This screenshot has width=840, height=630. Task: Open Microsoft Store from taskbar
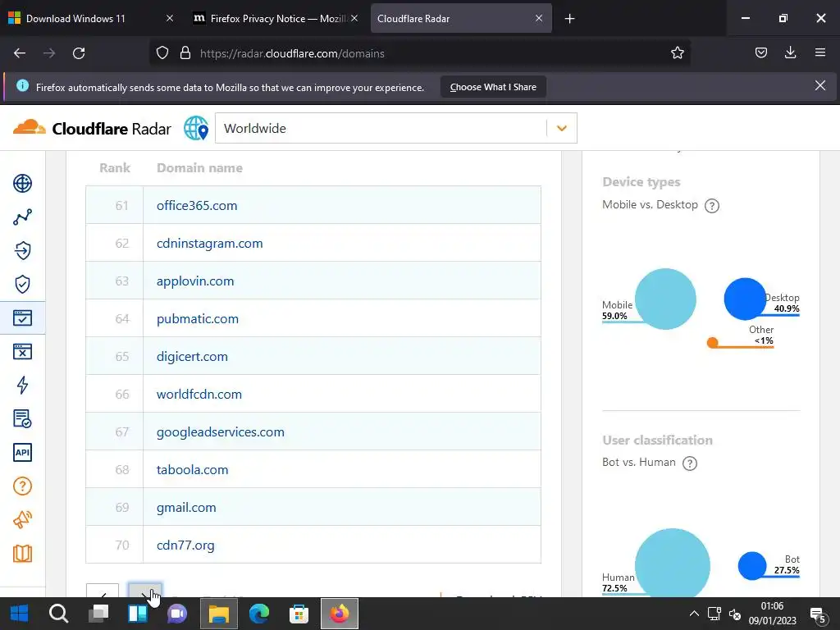[299, 614]
